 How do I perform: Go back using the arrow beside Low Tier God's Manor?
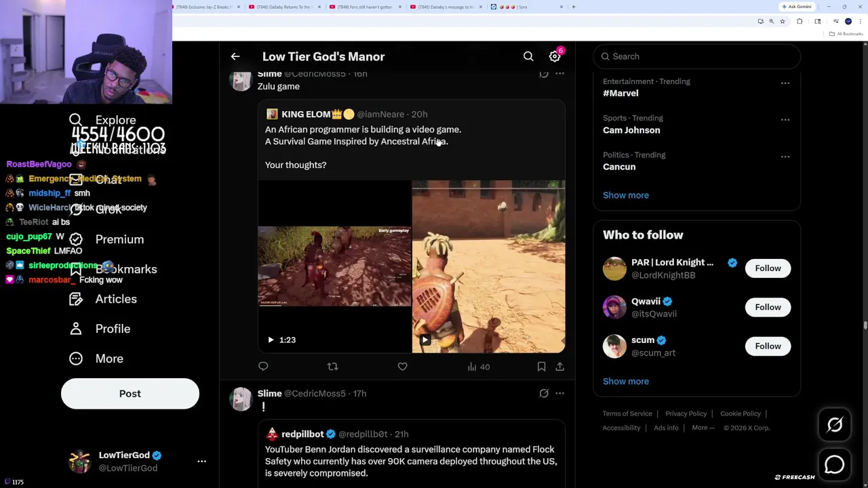235,57
